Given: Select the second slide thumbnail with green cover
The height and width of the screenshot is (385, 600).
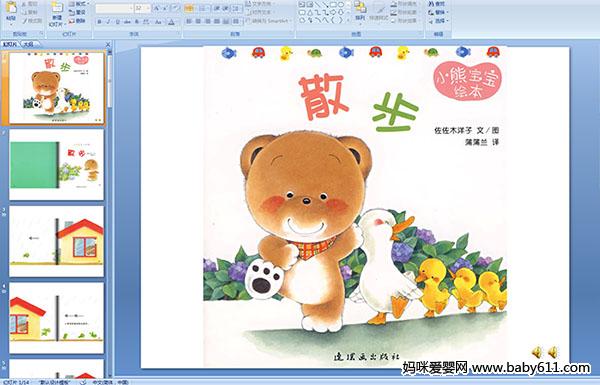Looking at the screenshot, I should point(57,164).
